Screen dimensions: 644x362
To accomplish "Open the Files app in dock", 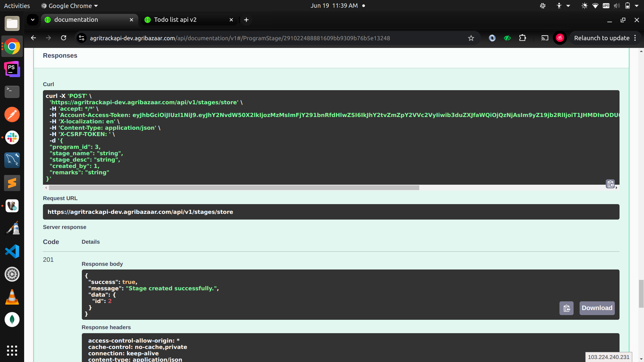I will point(12,23).
